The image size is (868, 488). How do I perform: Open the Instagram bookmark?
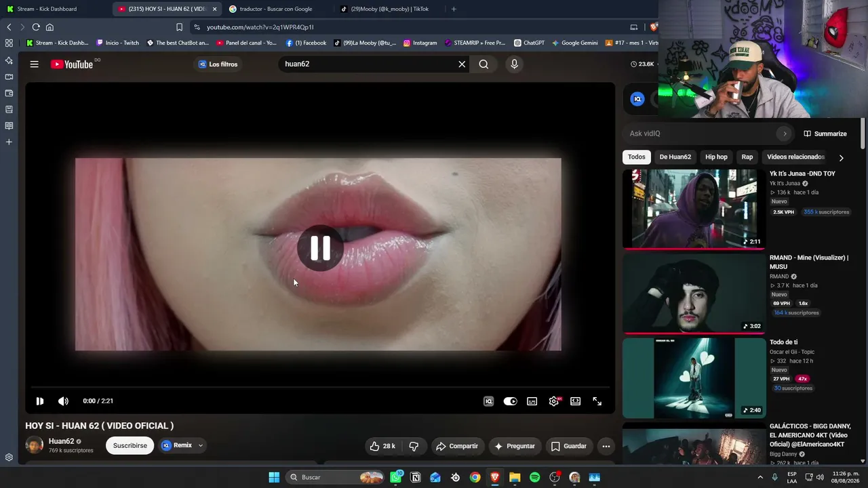point(420,43)
